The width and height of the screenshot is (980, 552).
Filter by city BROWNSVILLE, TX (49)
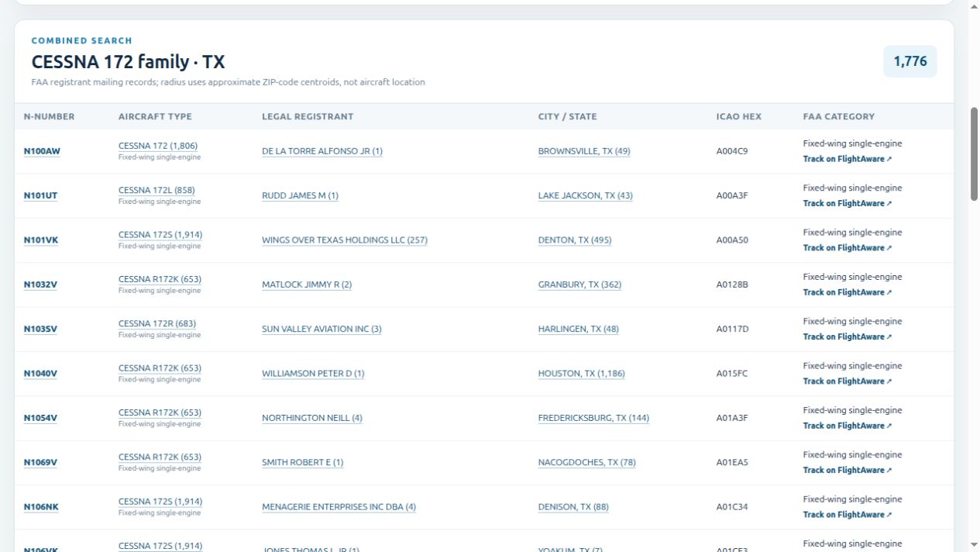click(584, 151)
